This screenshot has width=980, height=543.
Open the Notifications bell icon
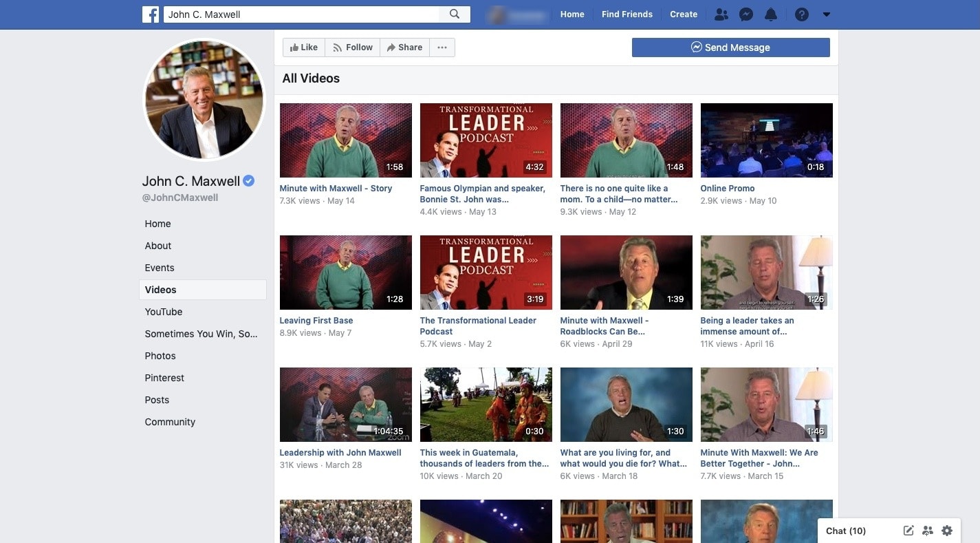click(x=771, y=14)
